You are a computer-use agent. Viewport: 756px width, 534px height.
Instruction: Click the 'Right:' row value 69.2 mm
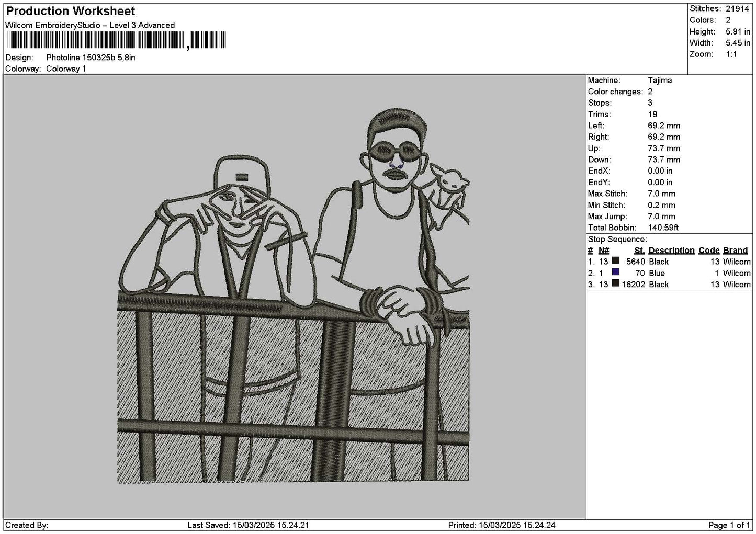click(x=664, y=137)
